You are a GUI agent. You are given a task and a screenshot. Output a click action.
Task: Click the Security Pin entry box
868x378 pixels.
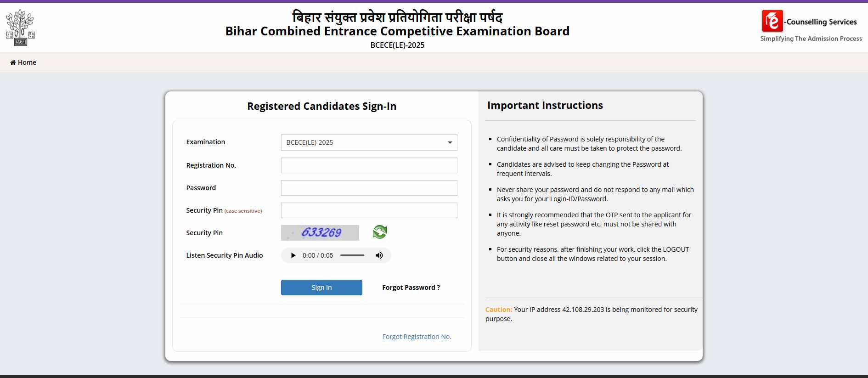pos(369,210)
